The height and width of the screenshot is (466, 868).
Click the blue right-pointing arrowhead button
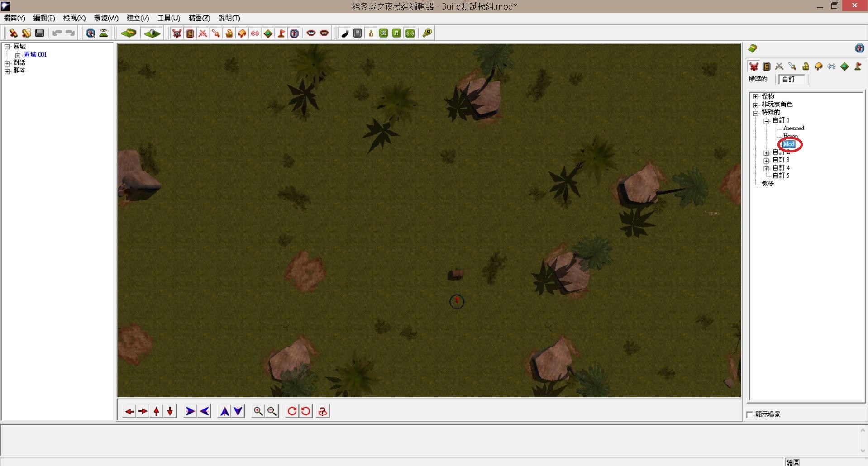190,411
